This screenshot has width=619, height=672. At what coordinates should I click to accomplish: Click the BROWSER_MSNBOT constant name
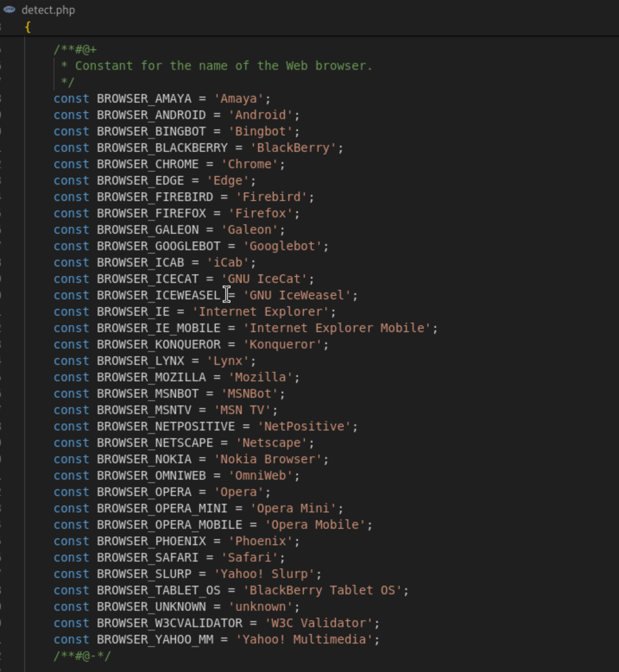[148, 394]
